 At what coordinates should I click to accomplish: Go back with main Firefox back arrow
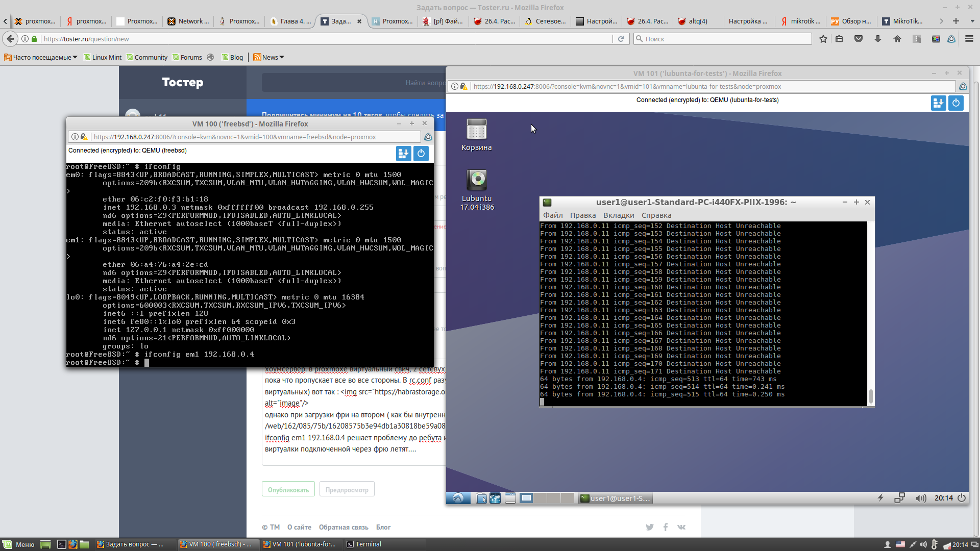10,39
